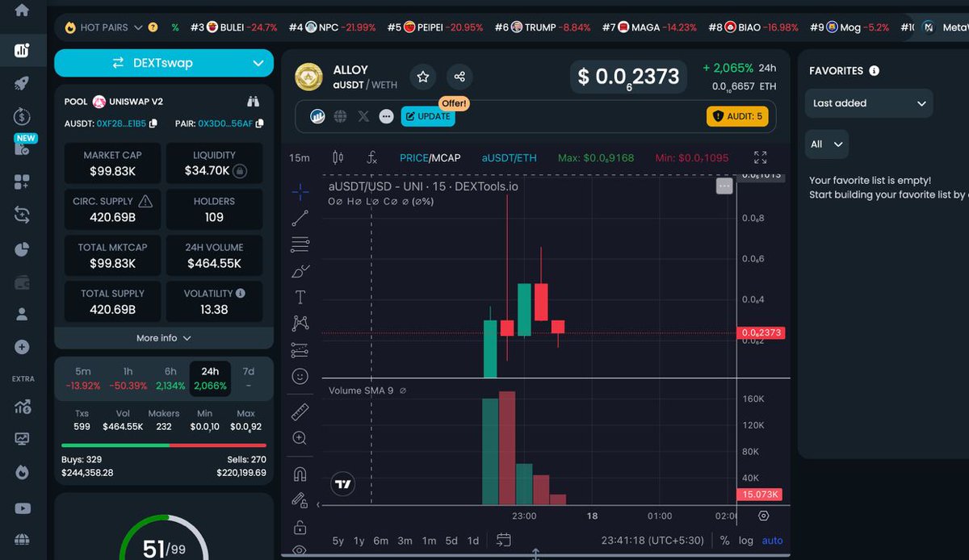Select the 24h stats tab
Image resolution: width=969 pixels, height=560 pixels.
click(210, 378)
